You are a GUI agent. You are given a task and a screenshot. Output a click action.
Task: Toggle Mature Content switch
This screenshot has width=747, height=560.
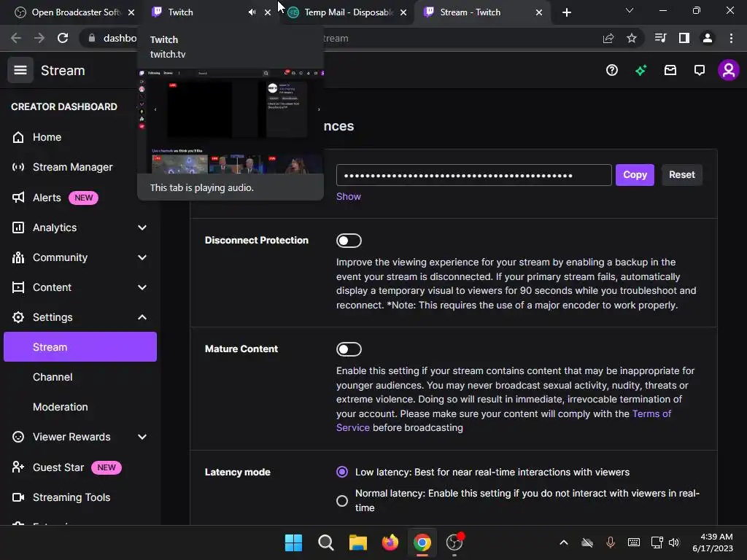point(349,349)
